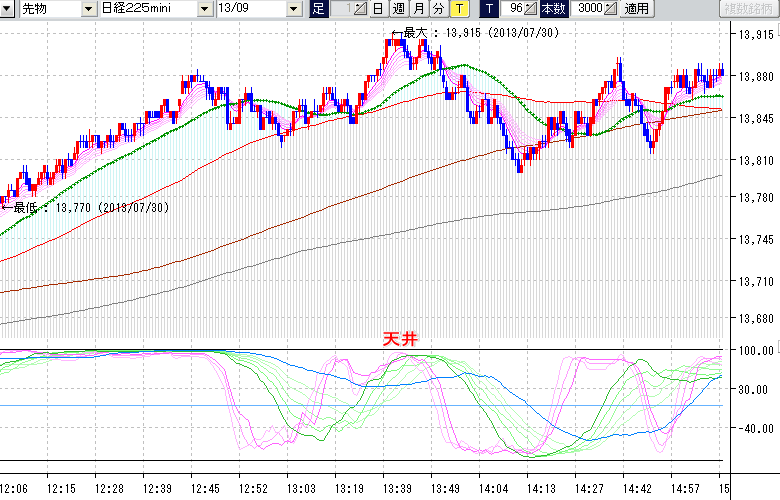Click the leftmost small dropdown arrow
This screenshot has height=500, width=780.
pyautogui.click(x=7, y=9)
